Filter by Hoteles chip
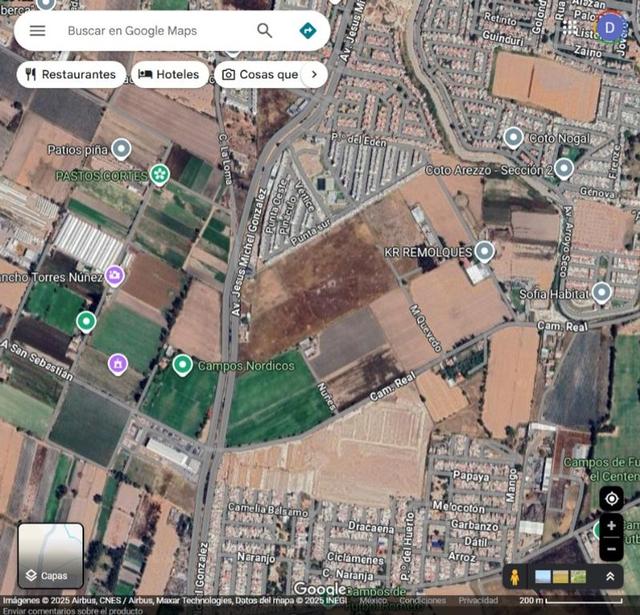 (170, 74)
